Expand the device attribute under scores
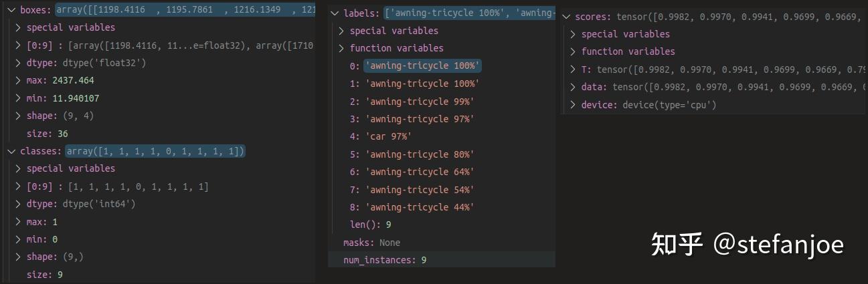This screenshot has width=868, height=284. [x=573, y=105]
